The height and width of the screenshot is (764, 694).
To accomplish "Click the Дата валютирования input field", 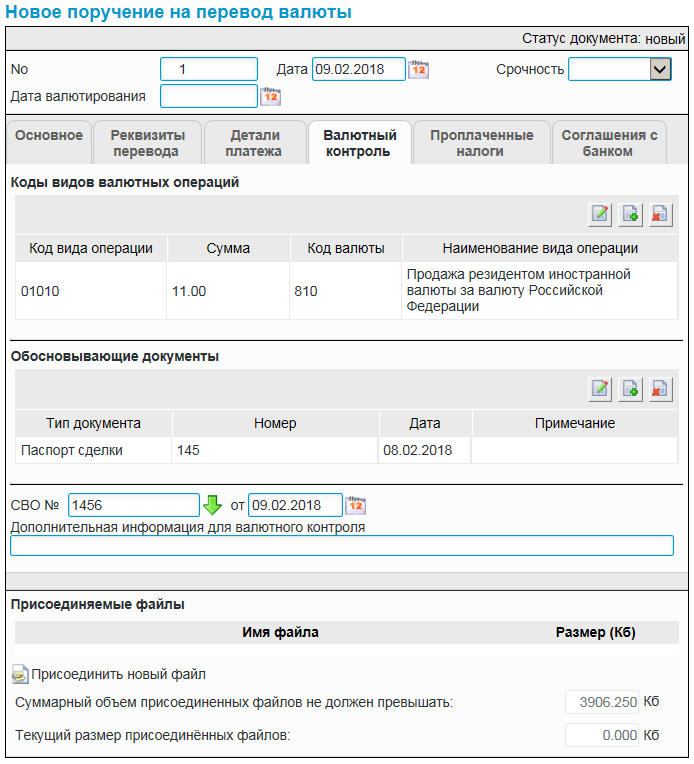I will 209,96.
